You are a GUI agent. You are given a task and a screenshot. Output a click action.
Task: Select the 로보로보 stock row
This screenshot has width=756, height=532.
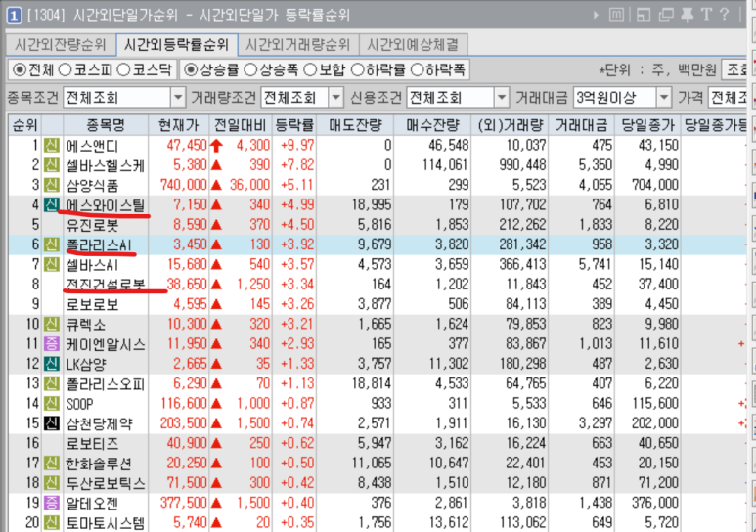pos(378,304)
